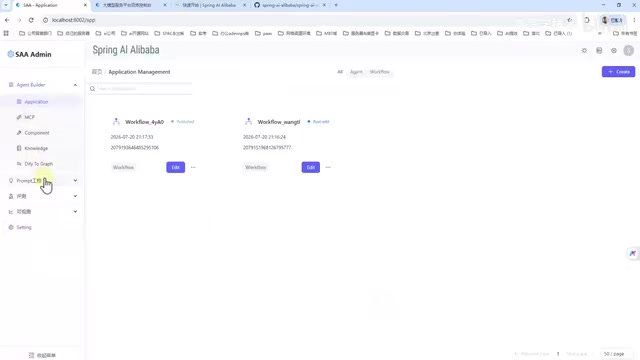This screenshot has width=640, height=360.
Task: Close the SAA - Application tab
Action: [x=85, y=5]
